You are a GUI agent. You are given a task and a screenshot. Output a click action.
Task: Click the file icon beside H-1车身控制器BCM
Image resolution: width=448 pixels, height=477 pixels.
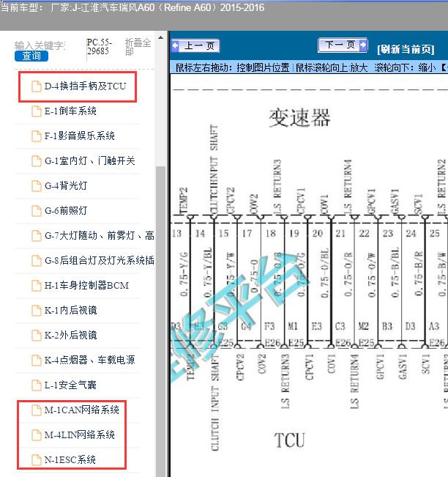click(x=37, y=286)
